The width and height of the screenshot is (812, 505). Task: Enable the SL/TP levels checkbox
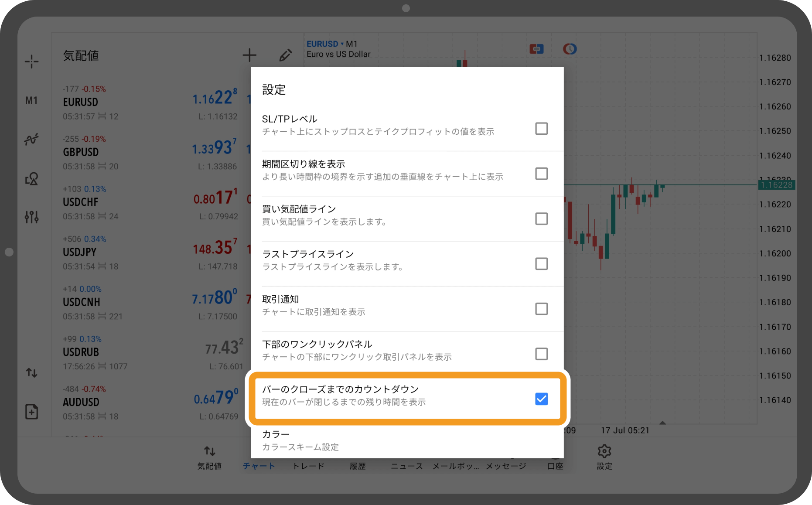pos(541,129)
